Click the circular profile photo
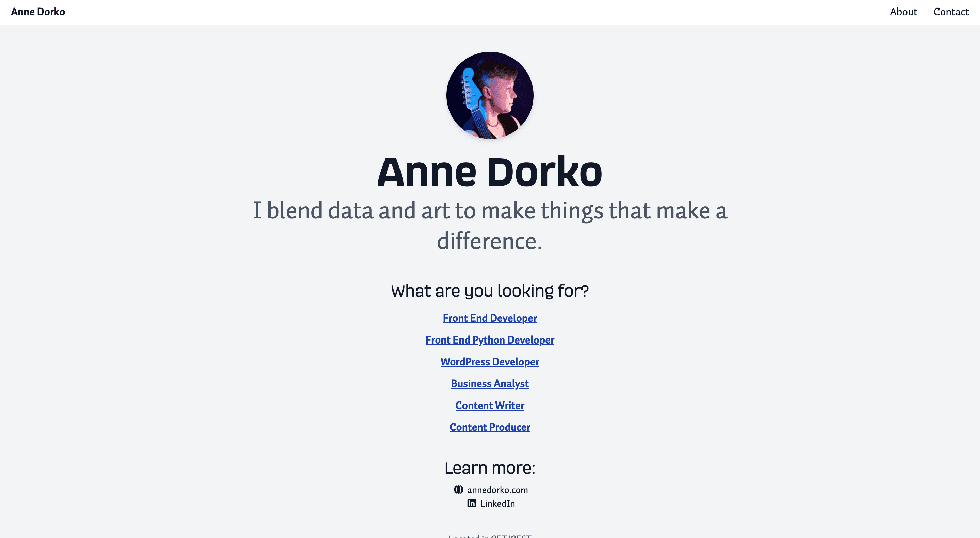 [490, 95]
